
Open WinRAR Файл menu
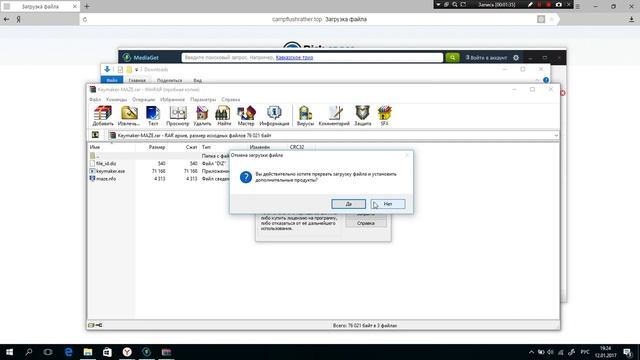95,100
